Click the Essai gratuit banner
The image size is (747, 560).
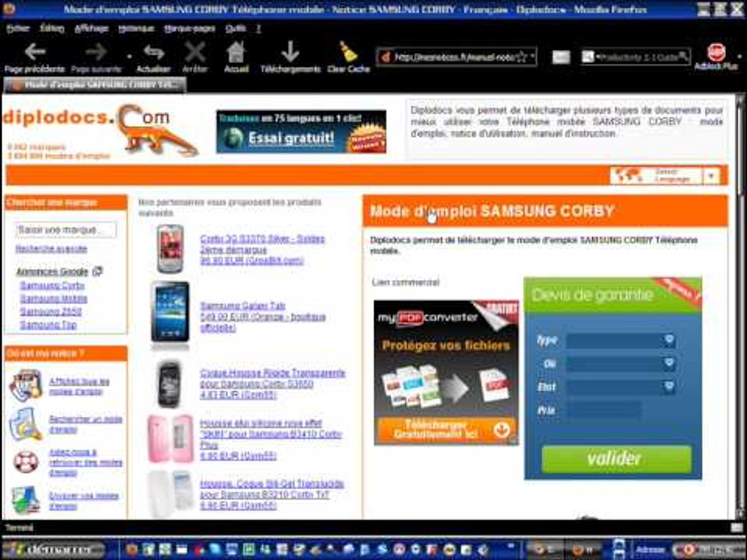(301, 131)
